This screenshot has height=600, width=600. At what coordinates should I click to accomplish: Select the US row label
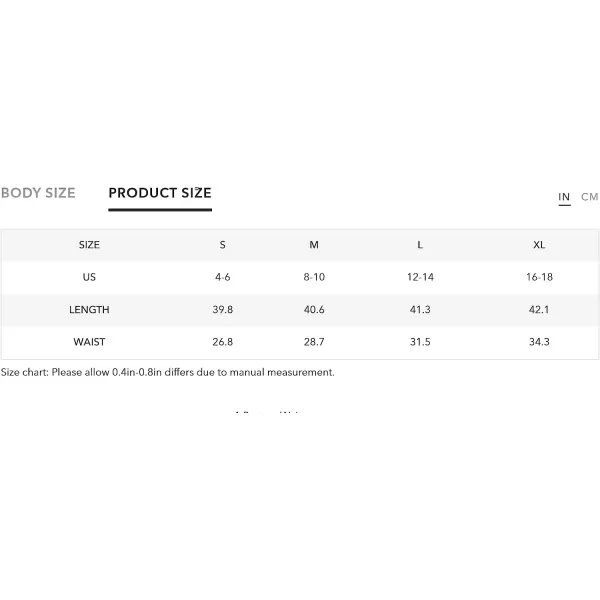tap(89, 277)
